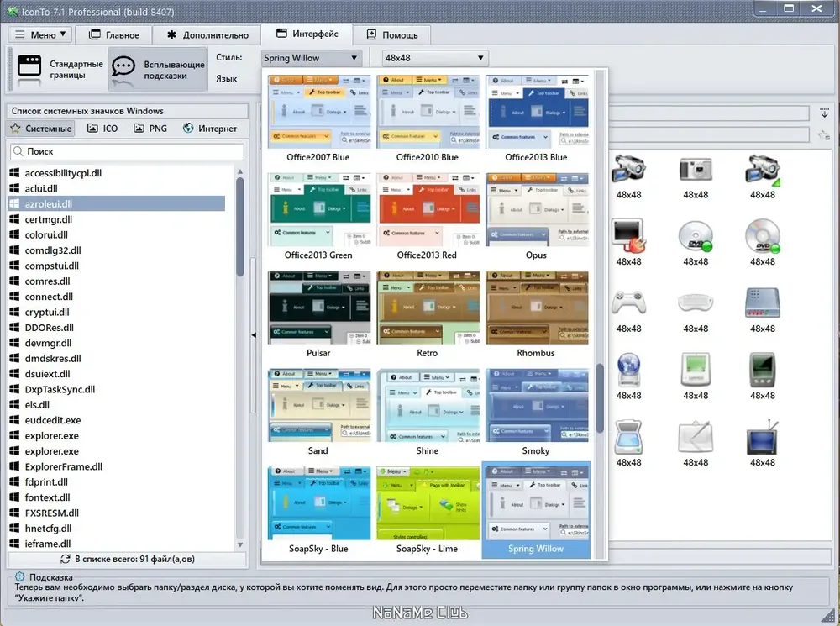The height and width of the screenshot is (626, 840).
Task: Switch to the Дополнительно tab
Action: 207,34
